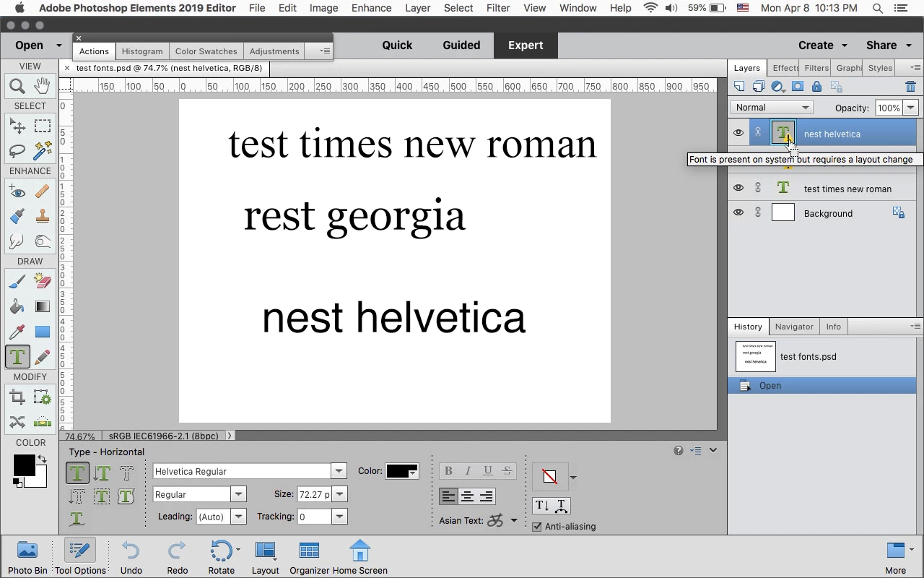This screenshot has height=578, width=924.
Task: Toggle lock transparent pixels for layer
Action: pos(836,87)
